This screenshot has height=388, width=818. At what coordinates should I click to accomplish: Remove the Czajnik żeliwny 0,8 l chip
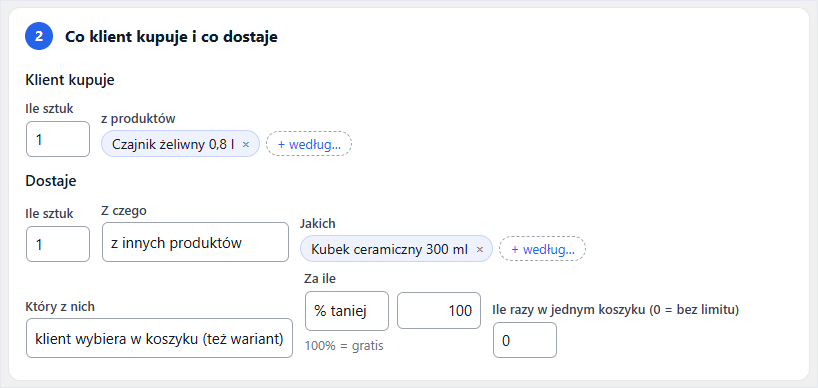[246, 144]
